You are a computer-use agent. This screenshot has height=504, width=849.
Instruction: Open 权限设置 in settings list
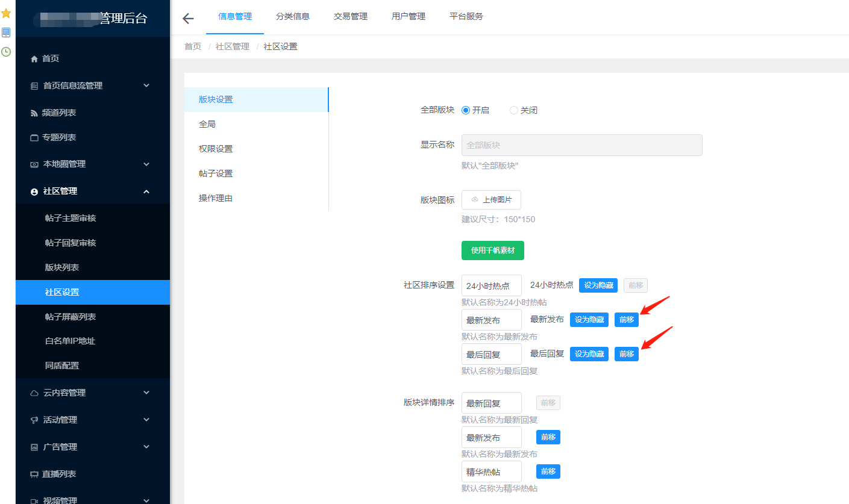[x=256, y=149]
